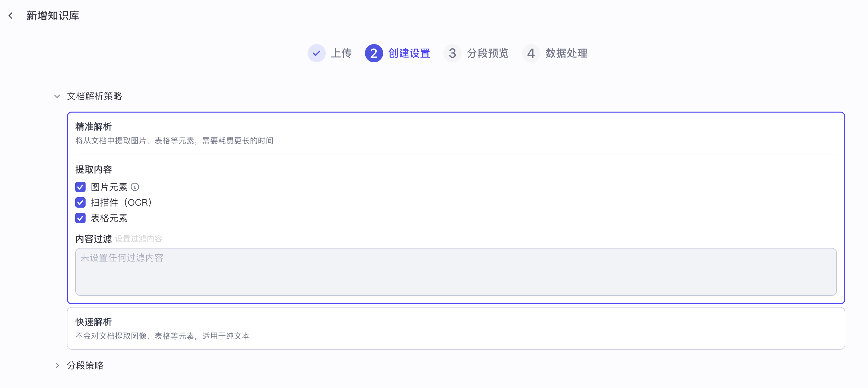Click the 文档解析策略 section heading
The width and height of the screenshot is (868, 388).
click(94, 96)
